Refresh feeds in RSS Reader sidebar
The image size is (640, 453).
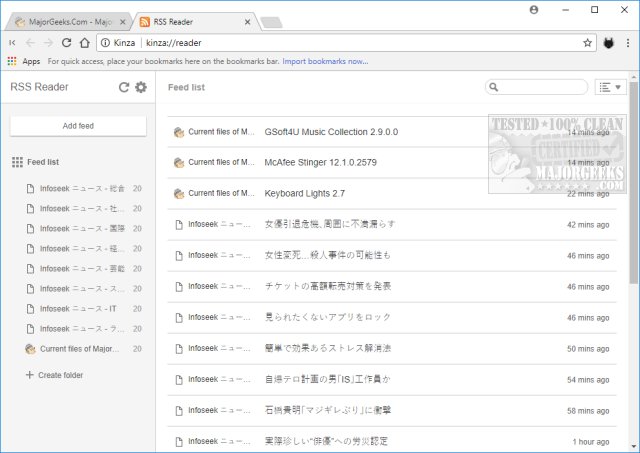124,87
